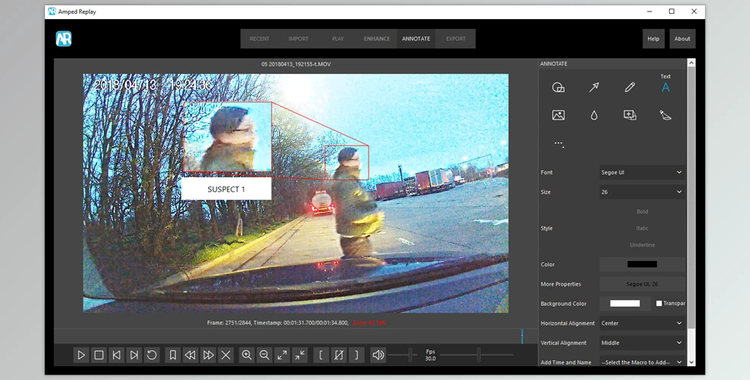Start video playback
750x380 pixels.
coord(81,355)
